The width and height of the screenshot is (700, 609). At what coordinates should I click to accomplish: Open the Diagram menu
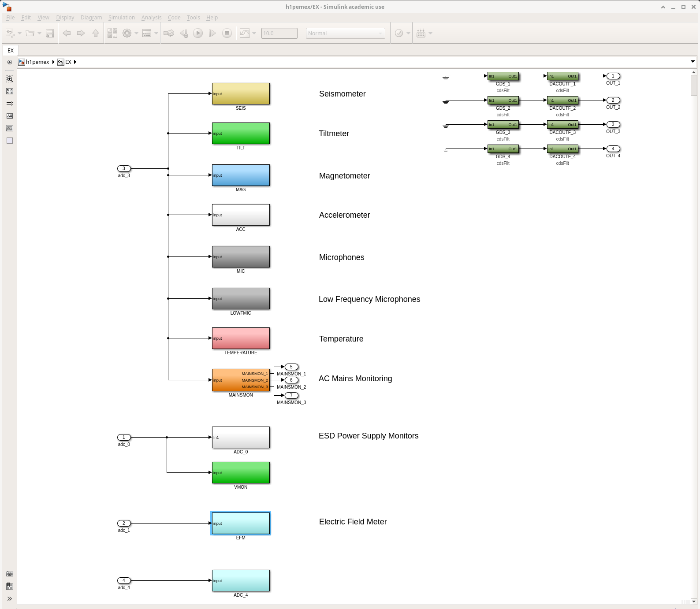click(x=91, y=18)
